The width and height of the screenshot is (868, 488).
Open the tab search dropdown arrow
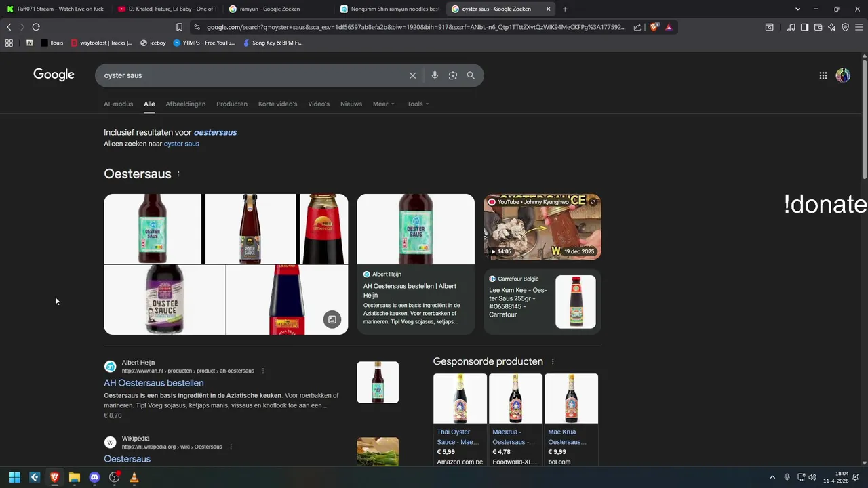[797, 9]
